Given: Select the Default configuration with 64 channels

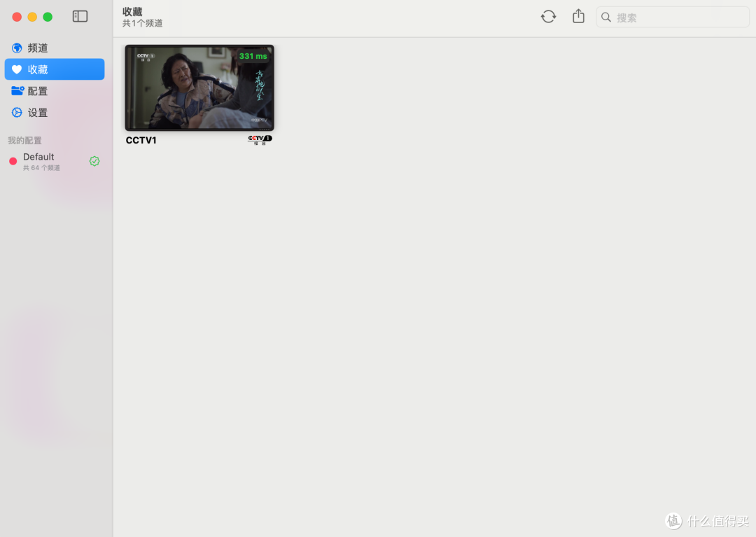Looking at the screenshot, I should [x=49, y=161].
